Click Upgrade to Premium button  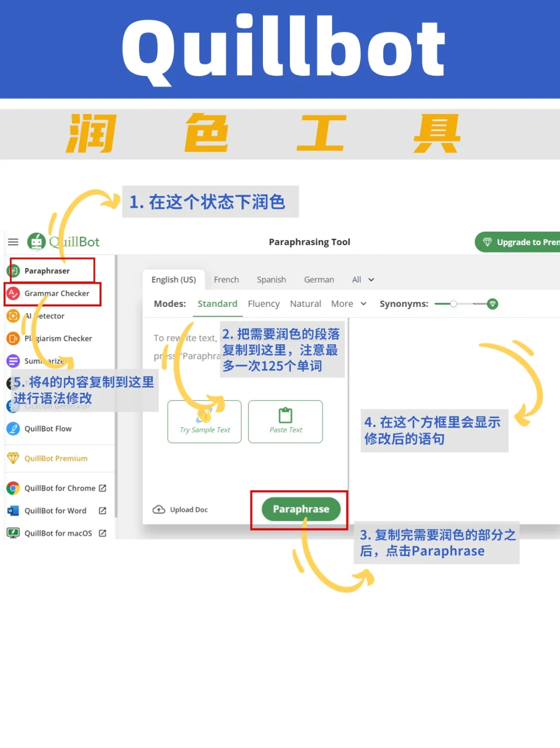517,242
